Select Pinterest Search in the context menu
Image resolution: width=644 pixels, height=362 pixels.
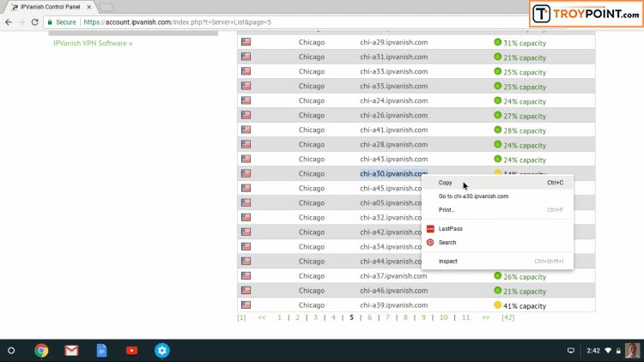click(497, 242)
